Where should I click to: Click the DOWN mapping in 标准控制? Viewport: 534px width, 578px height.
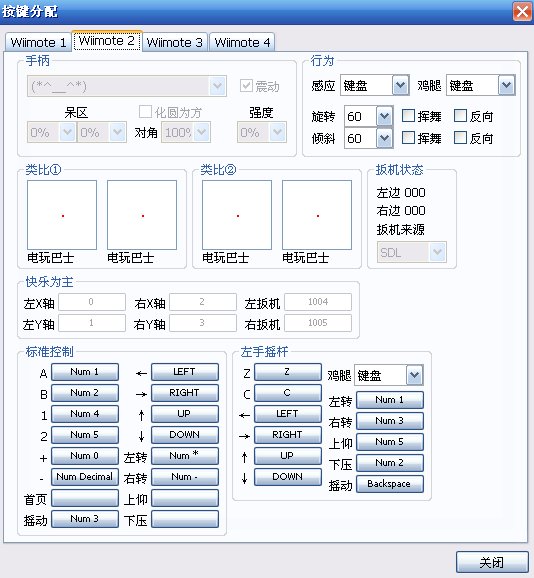click(x=185, y=435)
